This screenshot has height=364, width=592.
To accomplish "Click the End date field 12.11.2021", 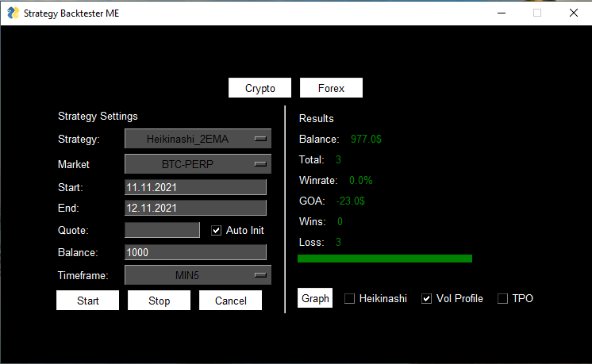I will tap(195, 208).
